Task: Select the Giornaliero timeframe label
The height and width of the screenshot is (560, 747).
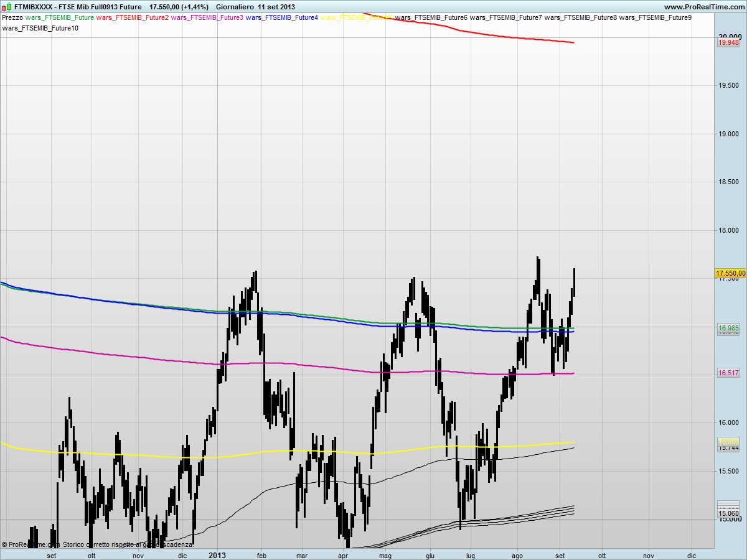Action: (x=235, y=7)
